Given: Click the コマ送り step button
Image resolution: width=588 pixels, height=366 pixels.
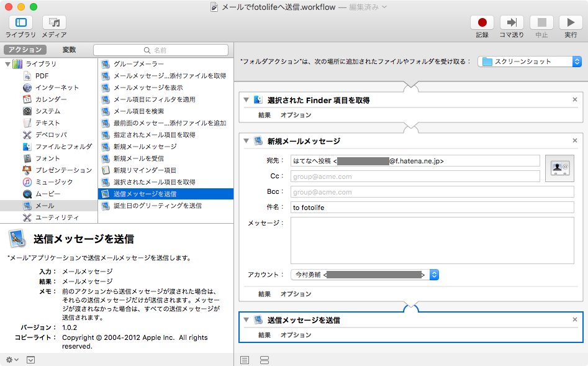Looking at the screenshot, I should pos(512,22).
